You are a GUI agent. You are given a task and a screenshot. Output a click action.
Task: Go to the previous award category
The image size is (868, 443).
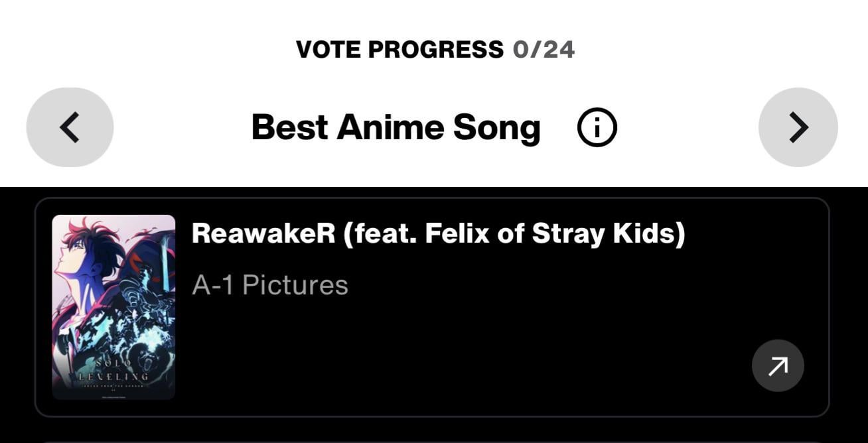pyautogui.click(x=70, y=127)
